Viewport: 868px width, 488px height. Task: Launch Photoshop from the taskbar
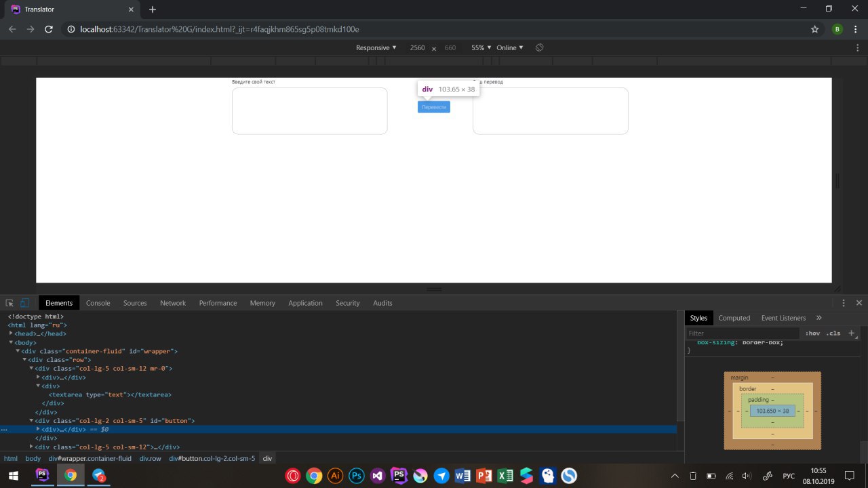click(356, 476)
